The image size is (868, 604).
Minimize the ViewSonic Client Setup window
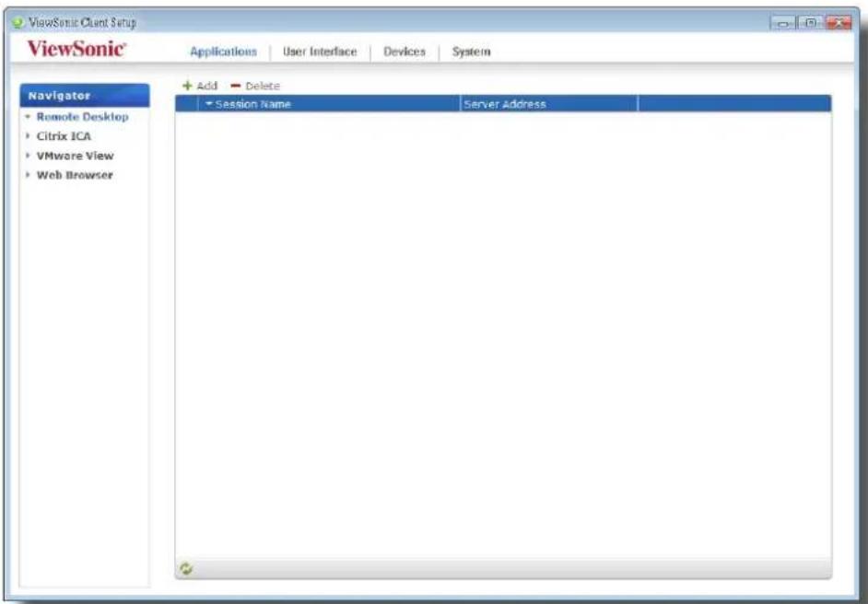pos(783,23)
